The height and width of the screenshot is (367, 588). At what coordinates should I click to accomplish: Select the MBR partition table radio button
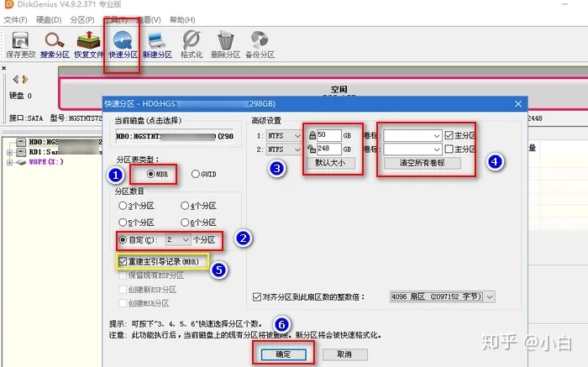pyautogui.click(x=151, y=174)
